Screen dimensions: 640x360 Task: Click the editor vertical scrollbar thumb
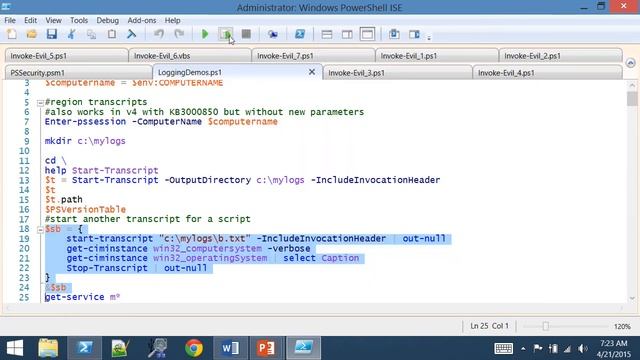[632, 99]
